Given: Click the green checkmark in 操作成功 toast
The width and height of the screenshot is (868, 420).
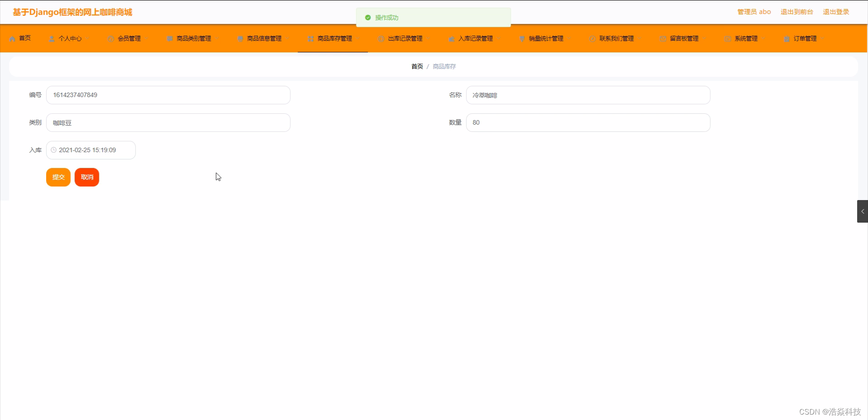Looking at the screenshot, I should point(368,18).
